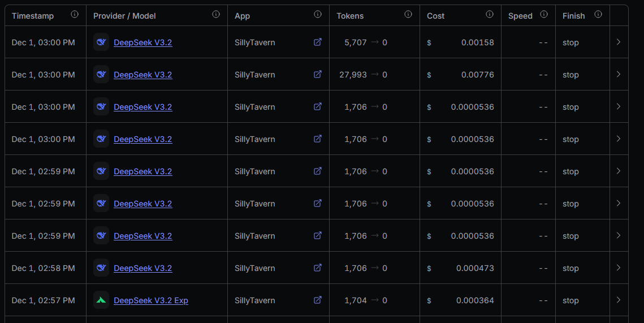
Task: Click stop finish value in 5,707 tokens row
Action: click(570, 42)
